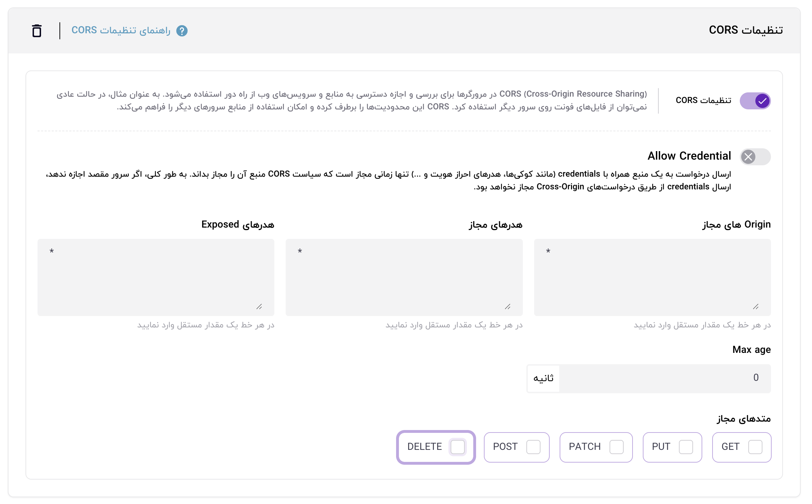Enable the Allow Credential switch
This screenshot has width=812, height=504.
[755, 156]
